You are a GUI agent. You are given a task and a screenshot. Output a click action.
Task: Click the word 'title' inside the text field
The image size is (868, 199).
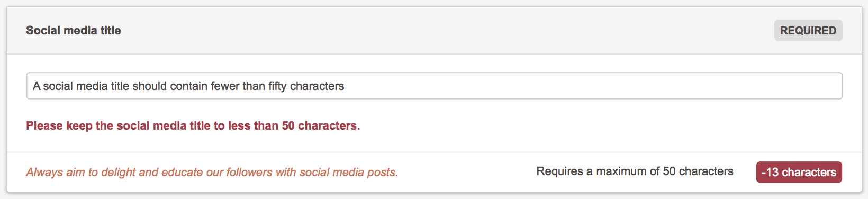[120, 86]
